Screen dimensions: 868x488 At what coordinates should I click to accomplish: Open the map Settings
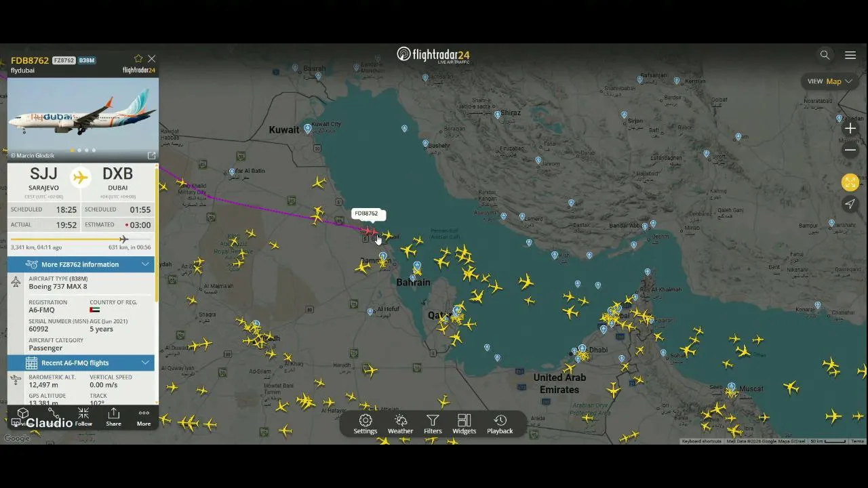(x=365, y=424)
